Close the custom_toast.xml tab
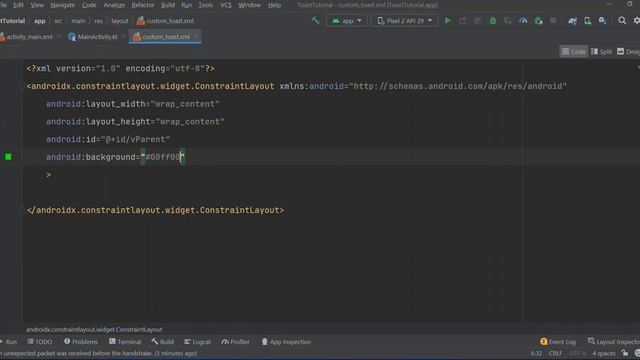This screenshot has height=360, width=640. click(196, 37)
